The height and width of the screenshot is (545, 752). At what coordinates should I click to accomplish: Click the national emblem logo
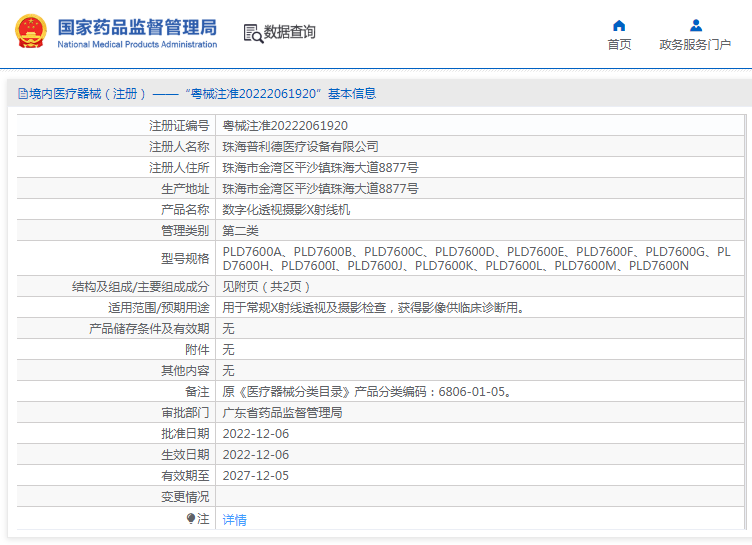tap(31, 32)
